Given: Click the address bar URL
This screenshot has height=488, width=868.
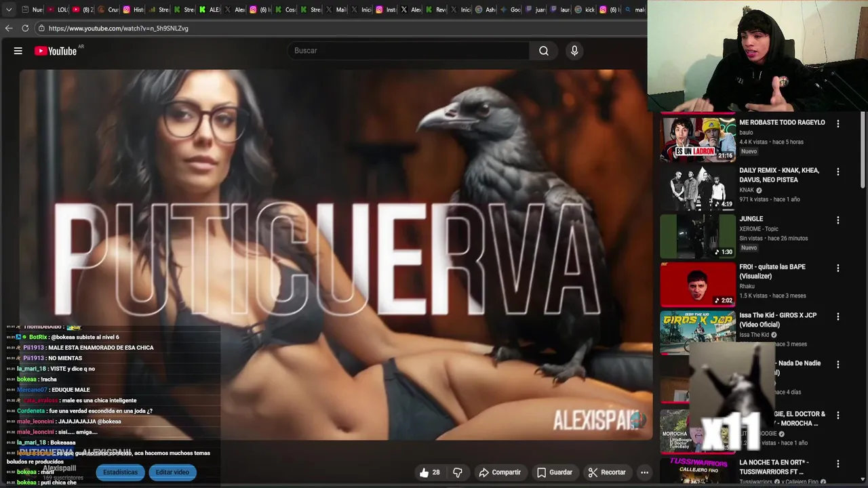Looking at the screenshot, I should [119, 28].
